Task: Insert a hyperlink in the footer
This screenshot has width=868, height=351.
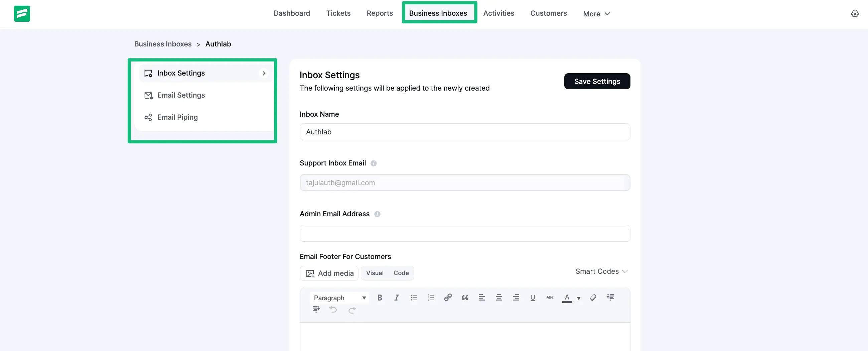Action: click(x=448, y=298)
